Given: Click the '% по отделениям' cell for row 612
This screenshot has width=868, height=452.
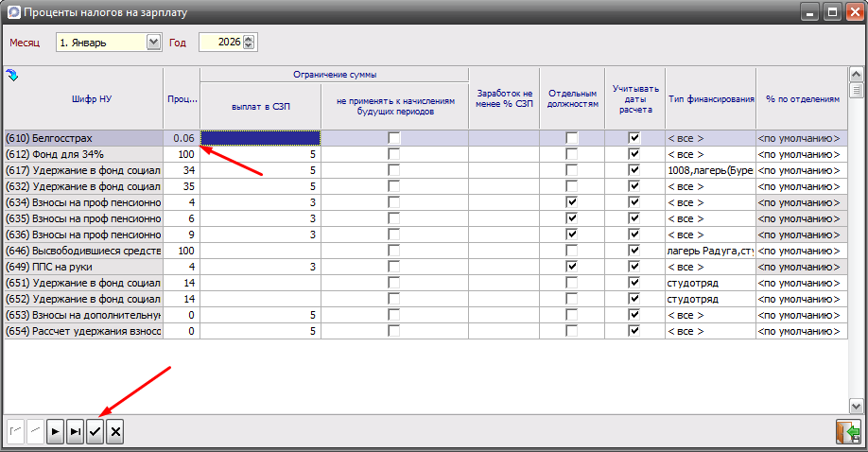Looking at the screenshot, I should (799, 154).
